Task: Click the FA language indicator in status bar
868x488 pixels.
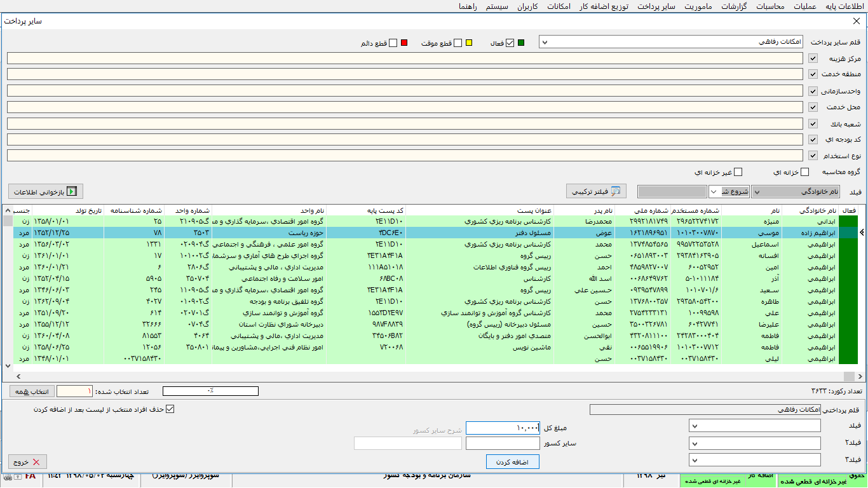Action: pos(31,477)
